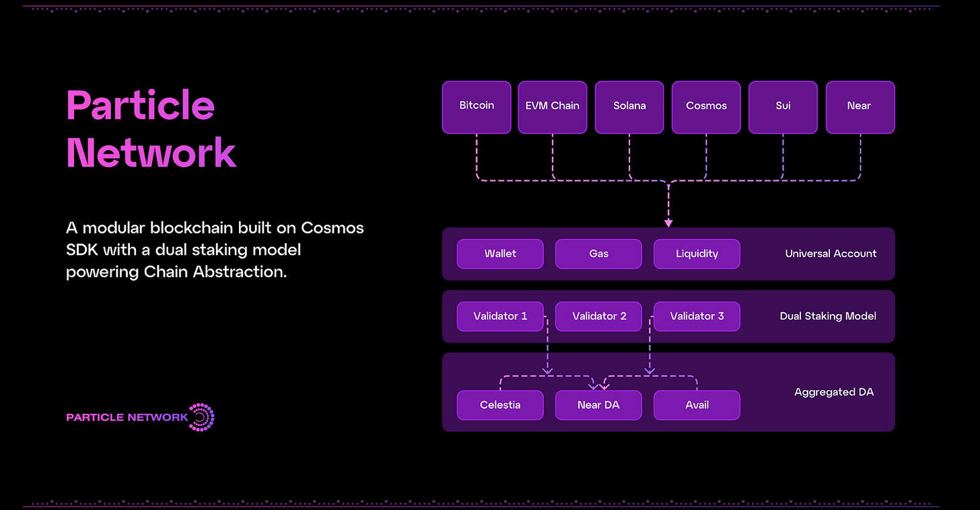
Task: Select the Cosmos chain box
Action: tap(707, 107)
